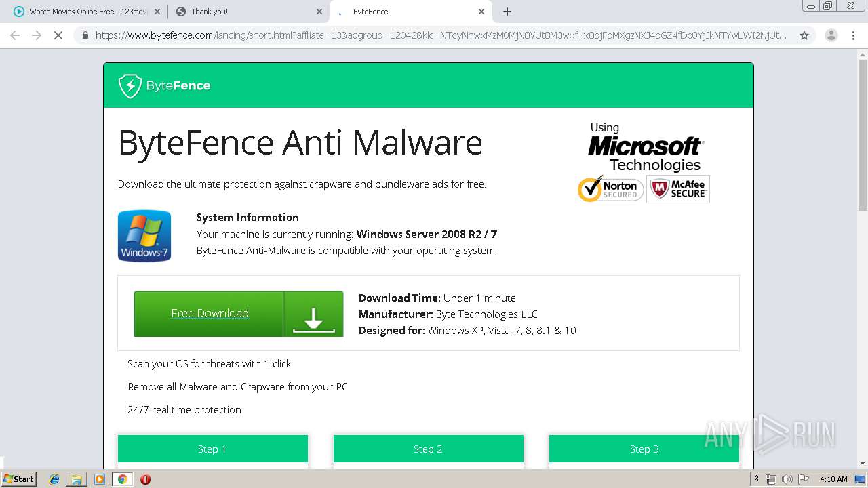
Task: Open Windows Explorer folder from taskbar
Action: point(77,479)
